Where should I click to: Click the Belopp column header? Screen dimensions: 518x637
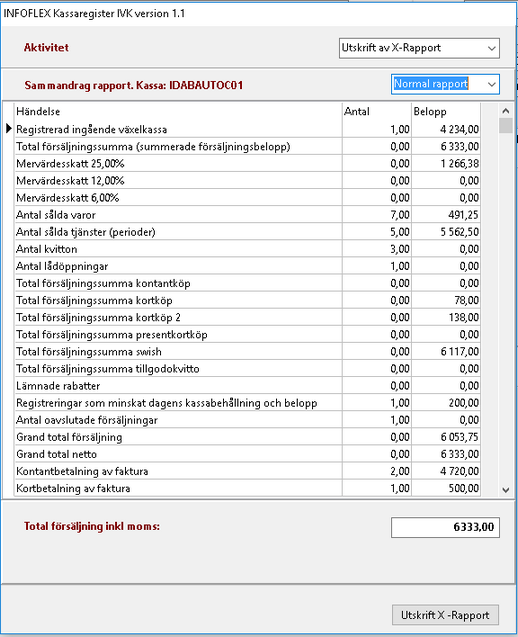click(446, 111)
